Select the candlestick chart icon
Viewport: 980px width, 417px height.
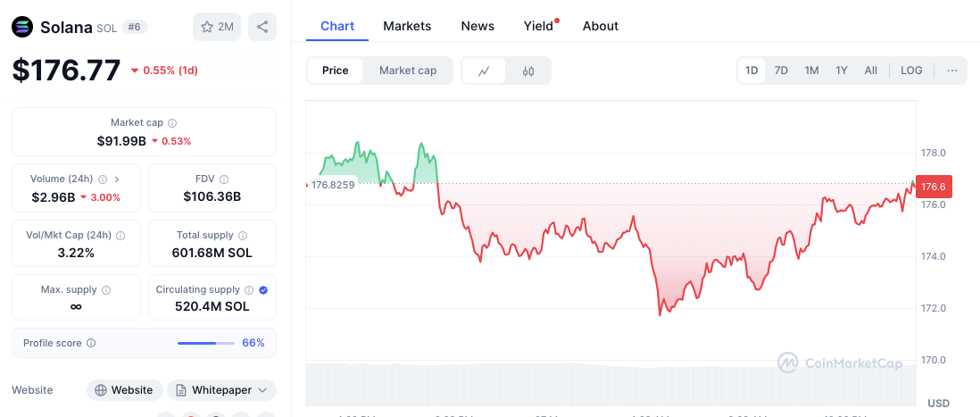point(528,71)
